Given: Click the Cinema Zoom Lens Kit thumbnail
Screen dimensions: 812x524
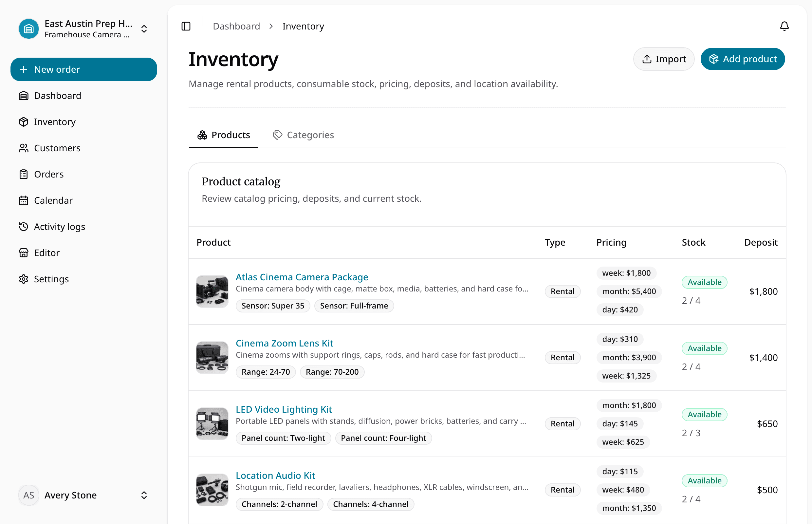Looking at the screenshot, I should point(212,358).
